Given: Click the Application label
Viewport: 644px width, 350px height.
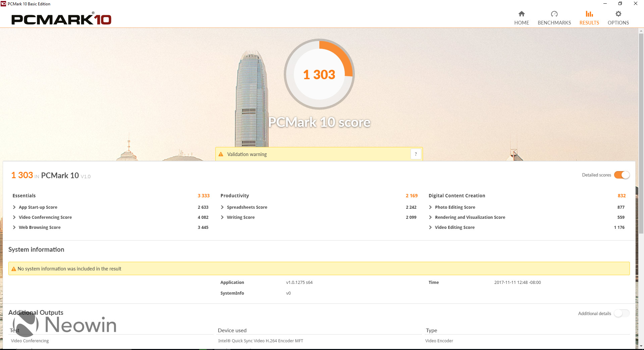Looking at the screenshot, I should tap(232, 283).
